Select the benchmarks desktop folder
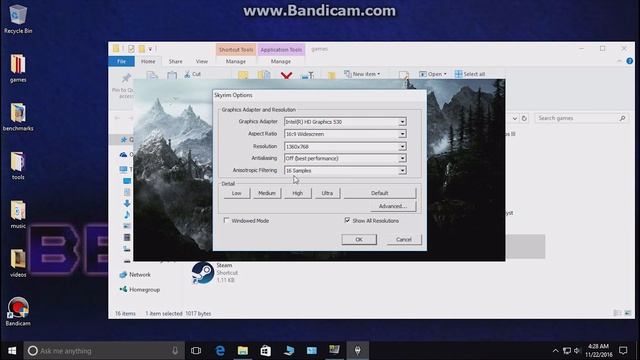Image resolution: width=640 pixels, height=360 pixels. click(x=18, y=116)
